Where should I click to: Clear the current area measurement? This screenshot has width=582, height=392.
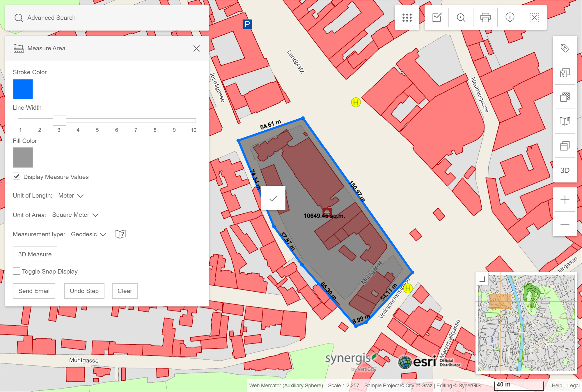tap(125, 291)
